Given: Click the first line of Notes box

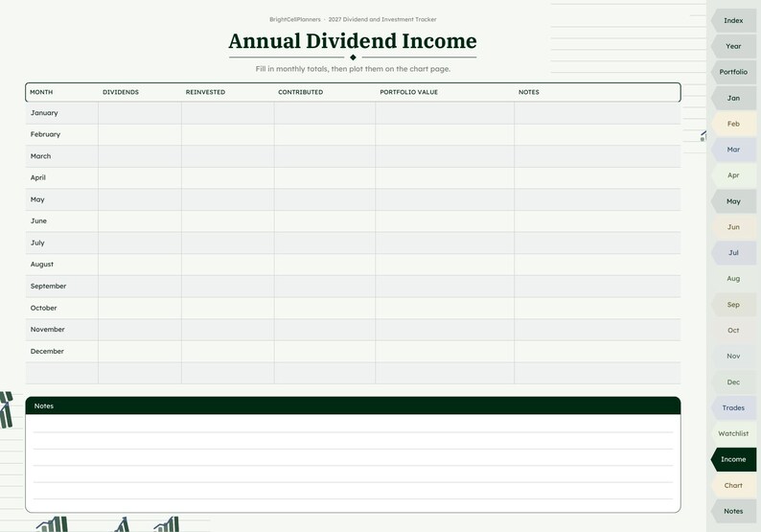Looking at the screenshot, I should (x=353, y=424).
